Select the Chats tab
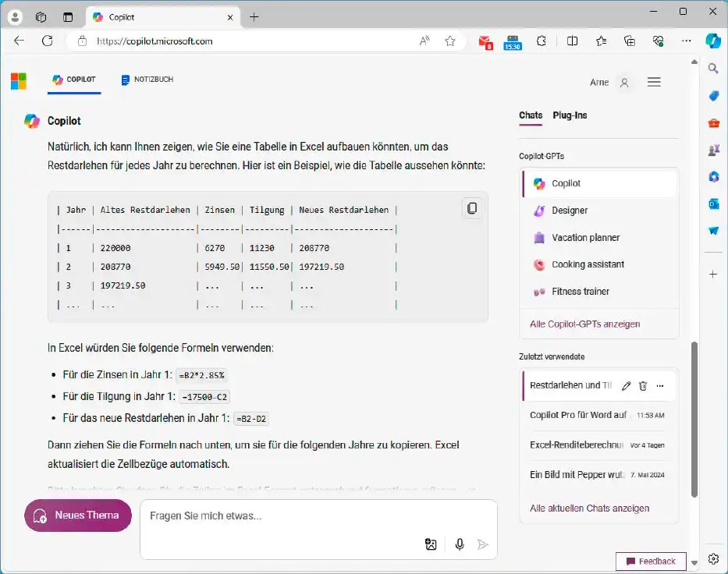 531,115
